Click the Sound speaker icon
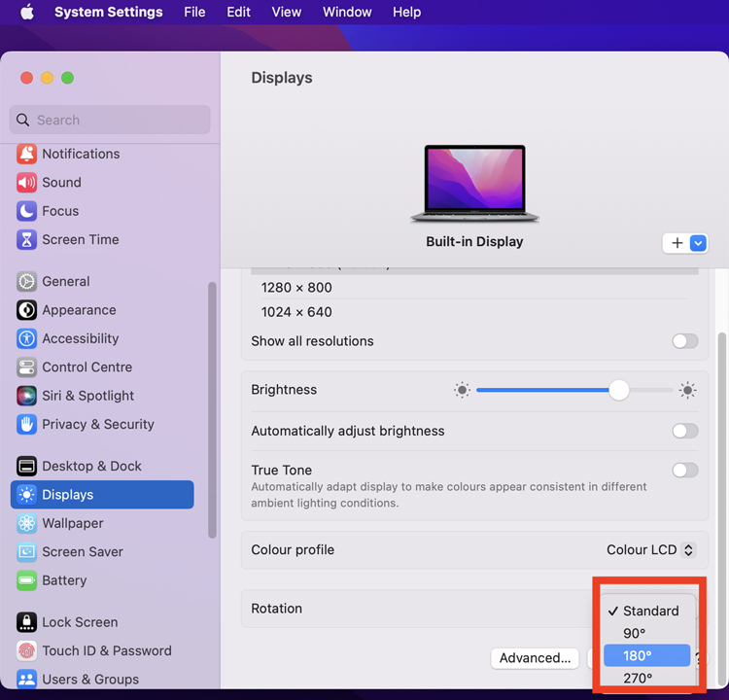This screenshot has height=700, width=729. [x=26, y=183]
